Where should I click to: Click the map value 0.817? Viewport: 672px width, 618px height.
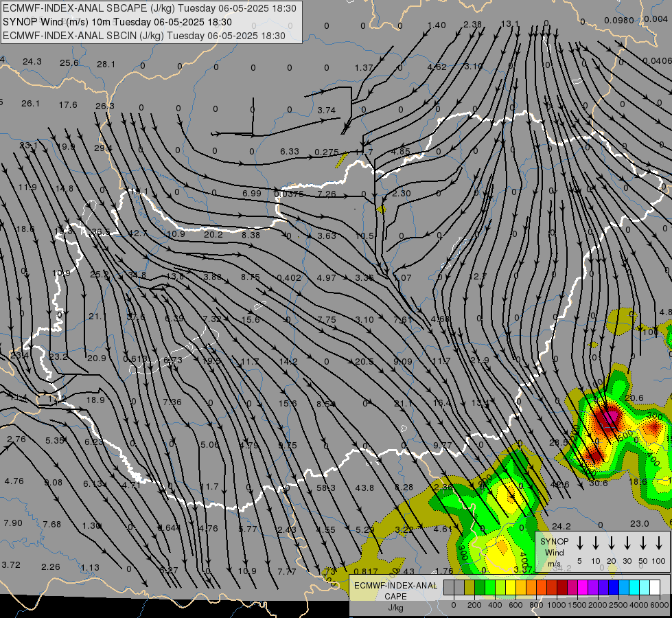pos(366,571)
